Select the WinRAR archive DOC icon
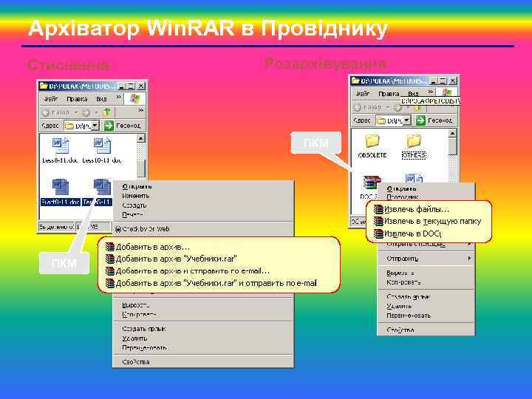 (x=371, y=183)
